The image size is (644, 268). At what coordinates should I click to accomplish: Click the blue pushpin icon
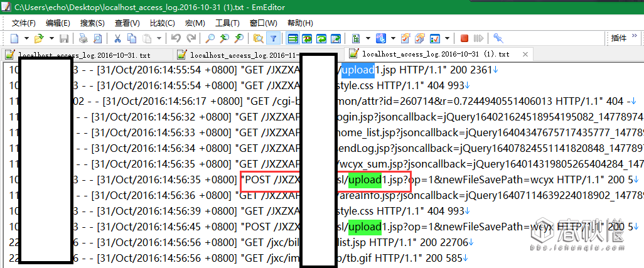(498, 38)
